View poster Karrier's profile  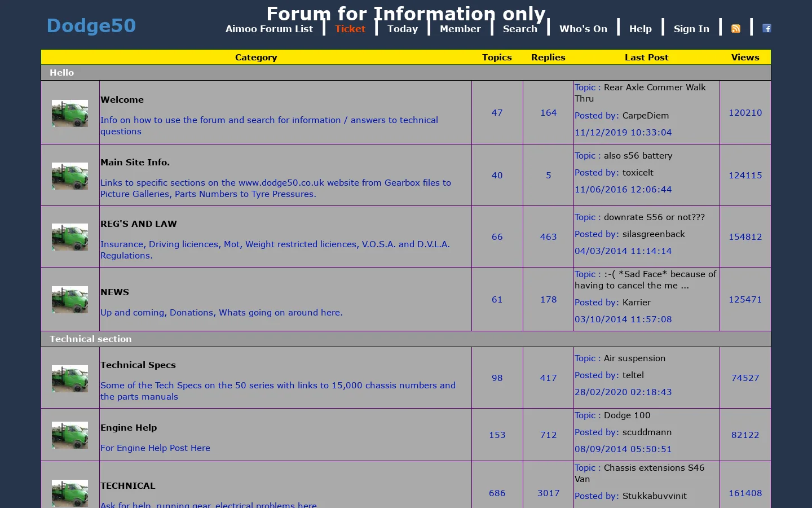pyautogui.click(x=637, y=303)
